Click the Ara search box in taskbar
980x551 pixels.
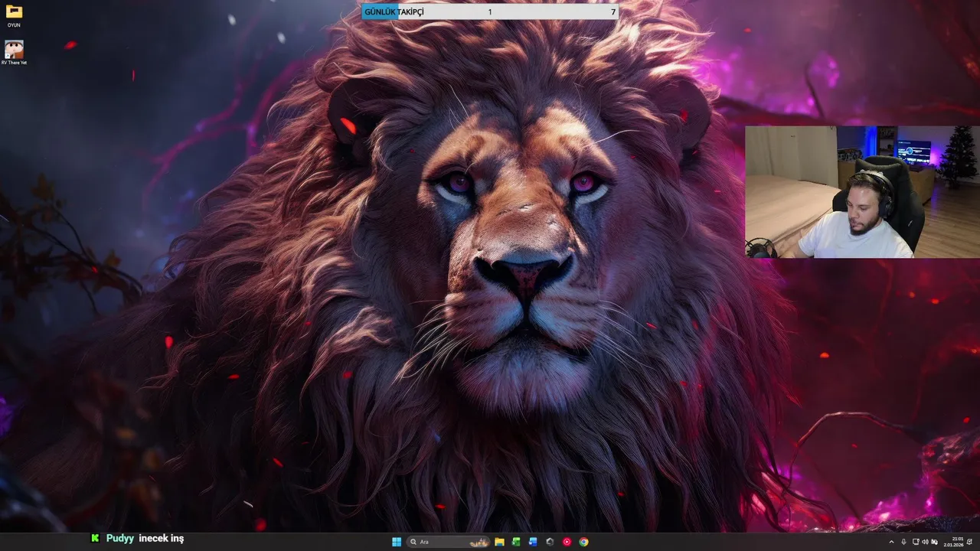(449, 542)
